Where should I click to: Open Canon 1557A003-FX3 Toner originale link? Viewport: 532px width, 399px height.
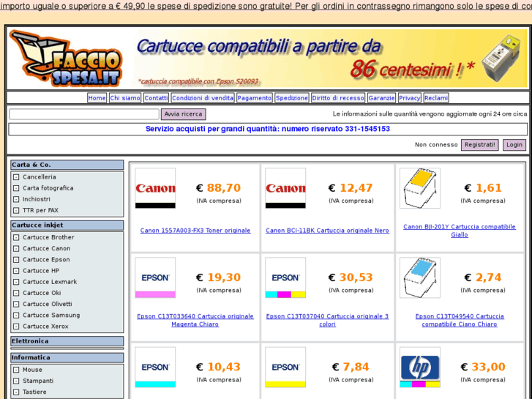tap(195, 231)
